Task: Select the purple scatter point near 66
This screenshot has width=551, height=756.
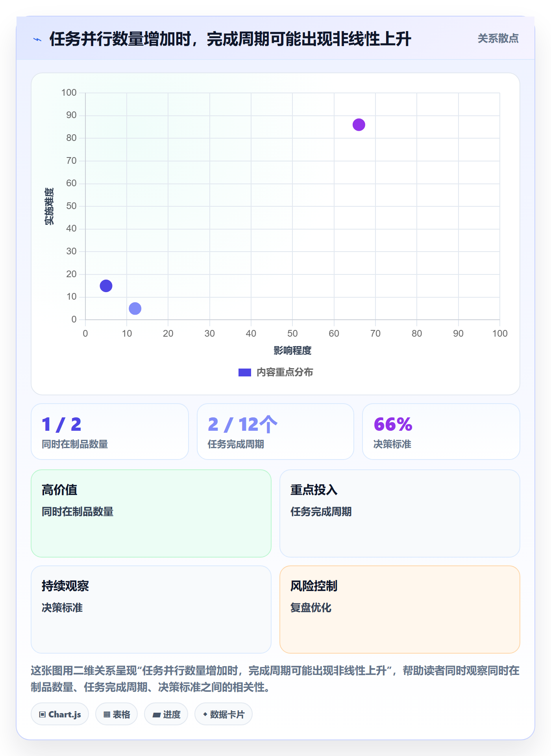Action: 359,125
